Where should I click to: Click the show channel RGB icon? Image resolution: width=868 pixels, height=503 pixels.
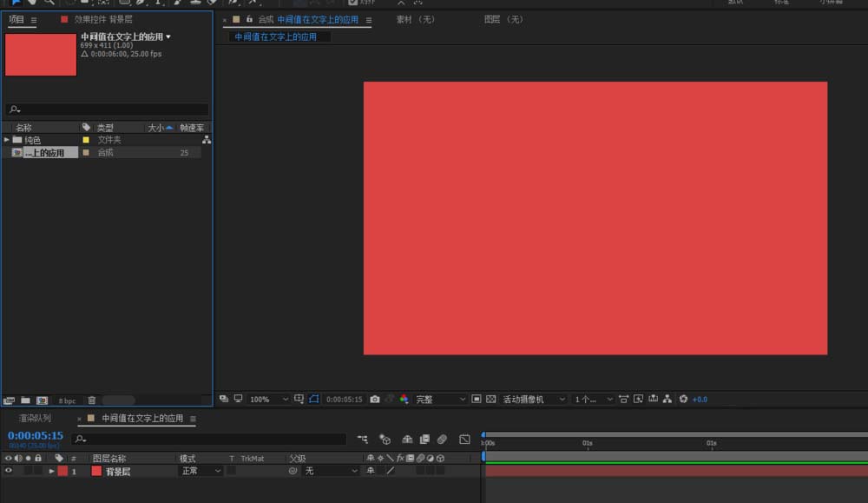pos(404,400)
